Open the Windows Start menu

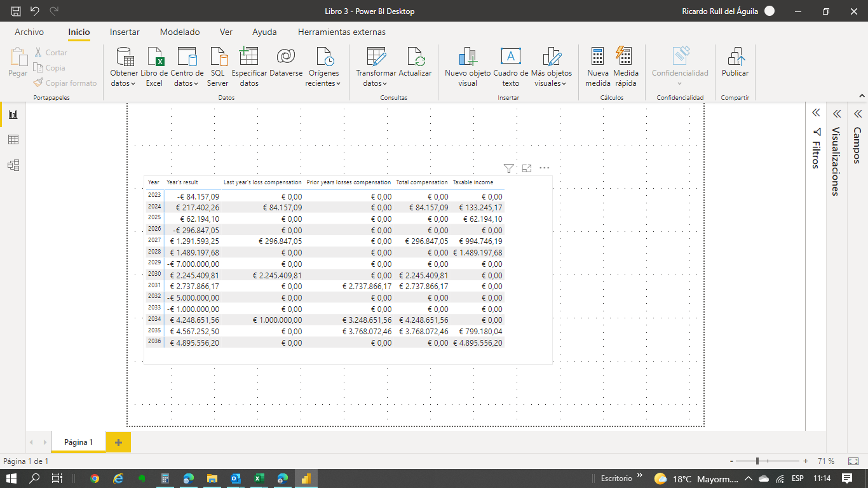click(12, 478)
